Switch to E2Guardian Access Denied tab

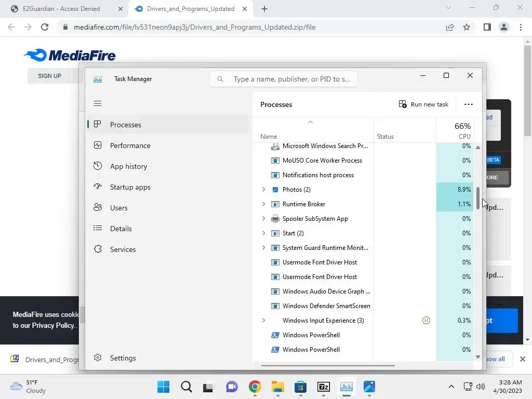[61, 9]
